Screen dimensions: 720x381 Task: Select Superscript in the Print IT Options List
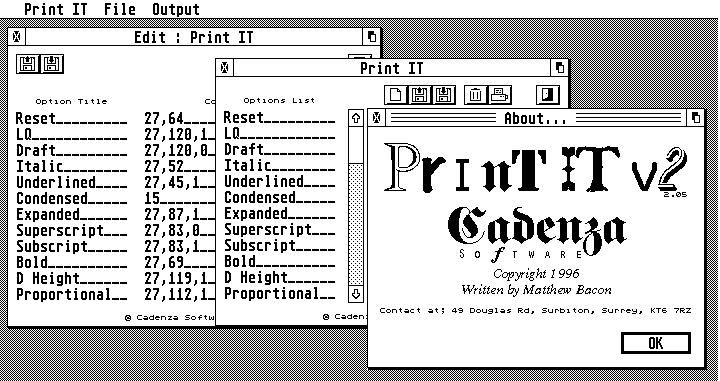(279, 230)
